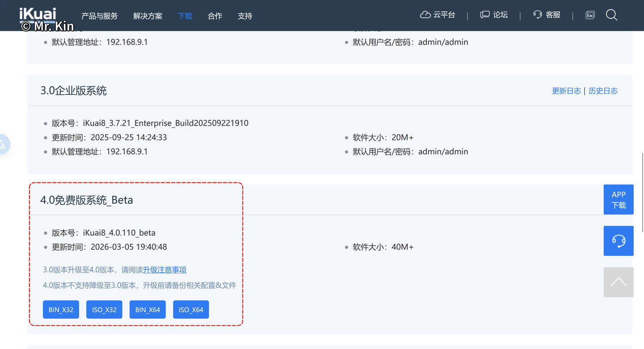
Task: Click the BIN_X64 download button
Action: (148, 310)
